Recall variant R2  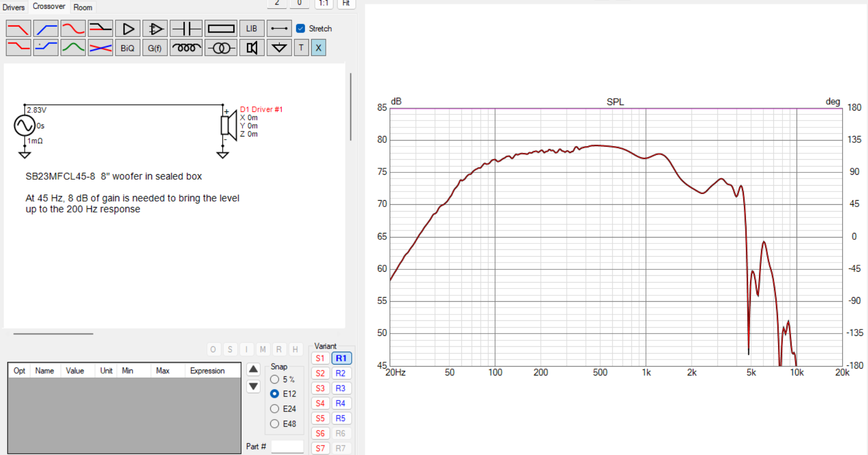tap(341, 373)
